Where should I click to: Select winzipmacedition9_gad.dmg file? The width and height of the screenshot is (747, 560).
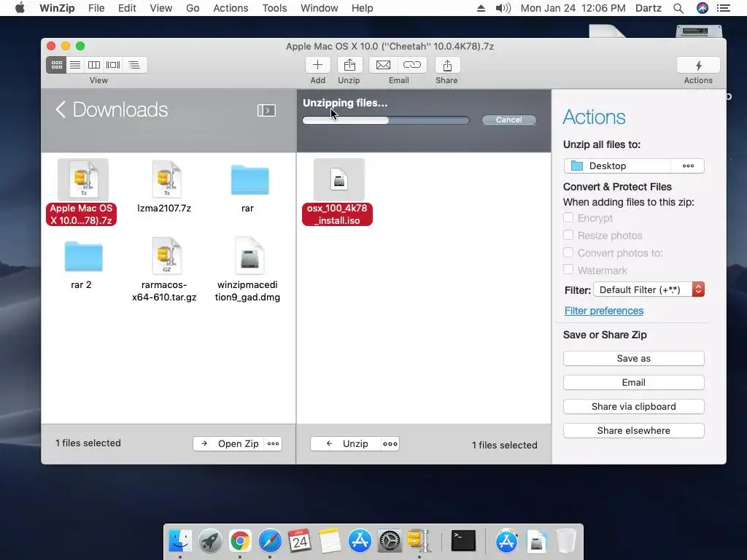tap(248, 269)
